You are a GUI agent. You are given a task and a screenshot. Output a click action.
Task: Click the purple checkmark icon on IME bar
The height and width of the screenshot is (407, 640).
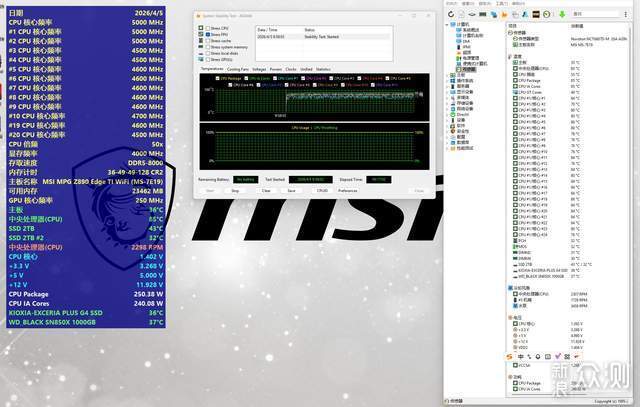(558, 357)
